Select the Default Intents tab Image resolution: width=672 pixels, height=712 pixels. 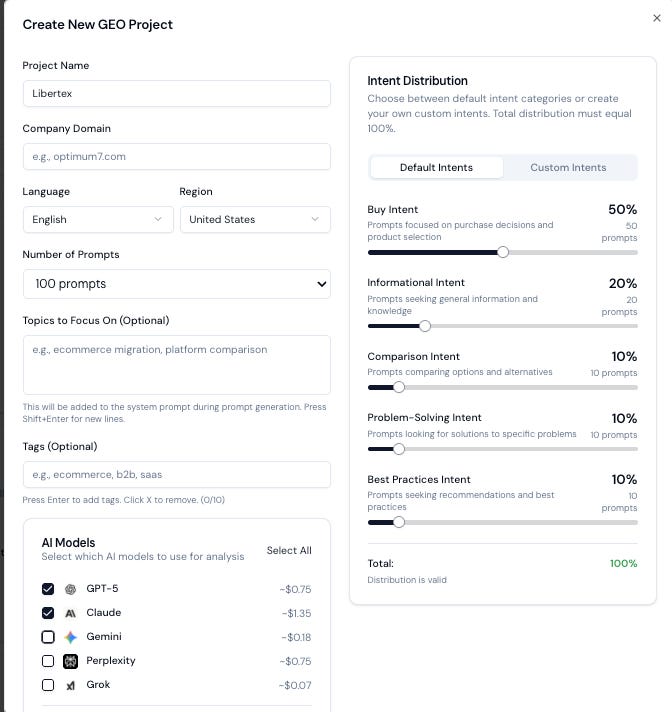(436, 168)
